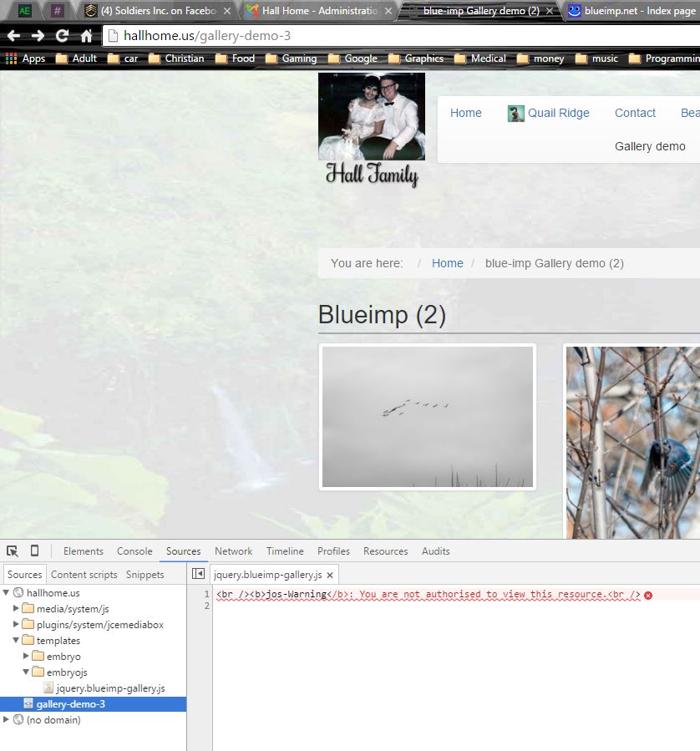Switch to the blueimp.net Index page tab
700x751 pixels.
click(x=632, y=11)
